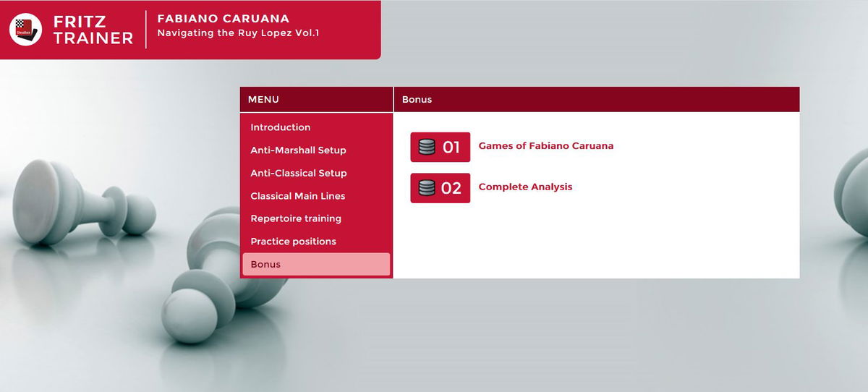Click the number 02 on the red tile
This screenshot has width=868, height=392.
point(451,188)
